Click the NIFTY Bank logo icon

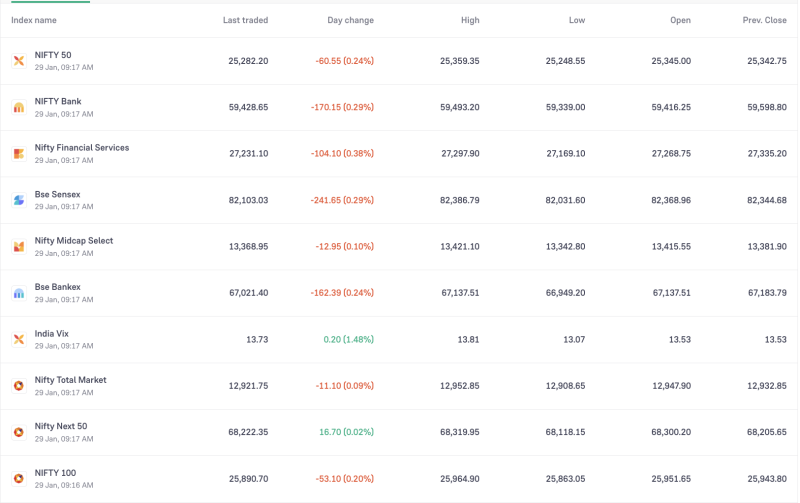18,107
